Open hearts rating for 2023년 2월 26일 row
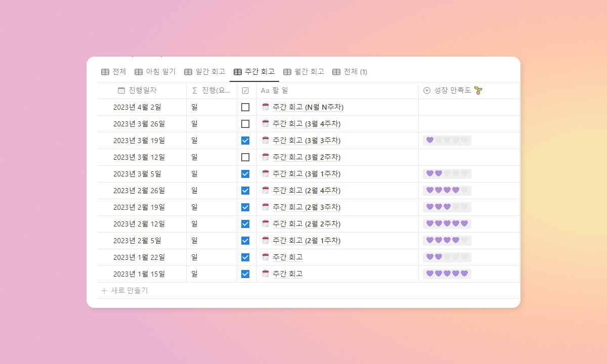The image size is (607, 364). 447,191
